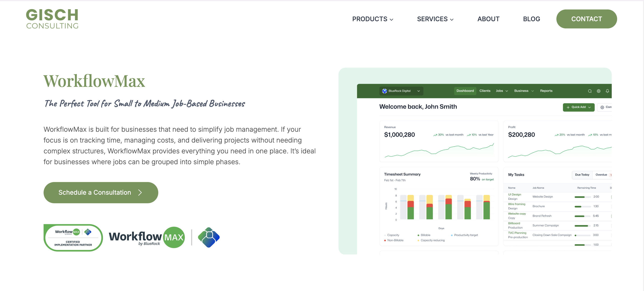Check notifications via the bell icon
644x291 pixels.
click(607, 91)
